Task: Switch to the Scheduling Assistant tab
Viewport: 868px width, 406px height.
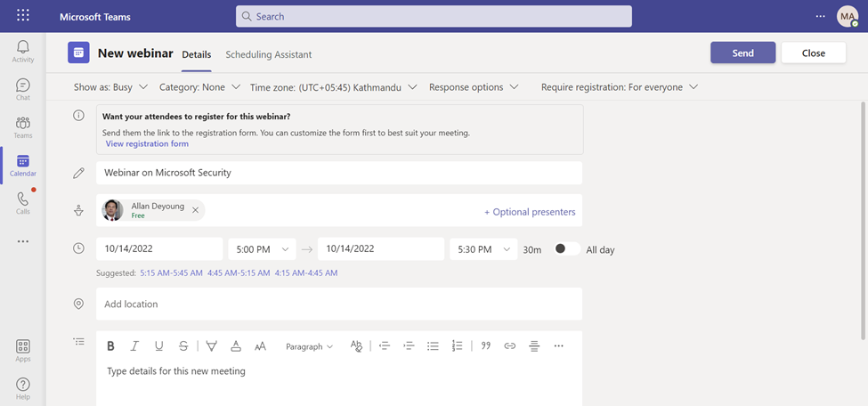Action: pyautogui.click(x=268, y=54)
